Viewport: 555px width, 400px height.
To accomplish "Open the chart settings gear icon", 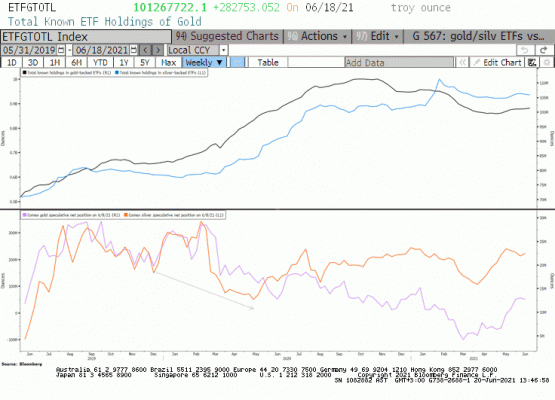I will (547, 63).
